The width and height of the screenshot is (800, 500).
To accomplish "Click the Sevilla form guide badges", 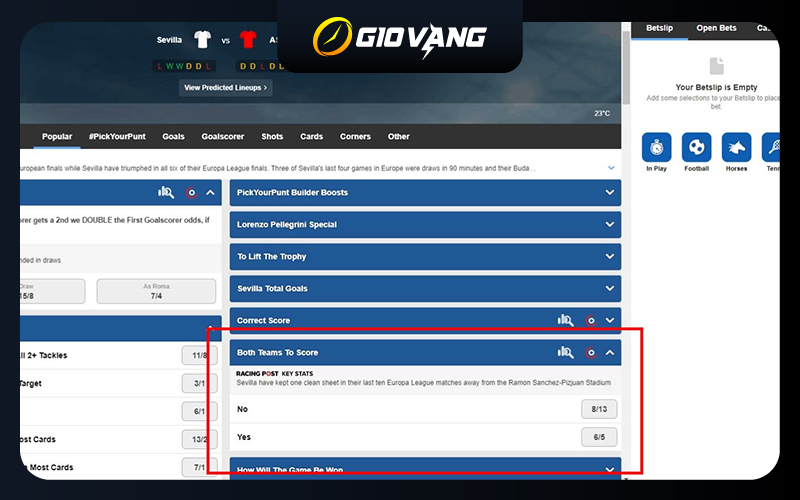I will click(x=184, y=66).
